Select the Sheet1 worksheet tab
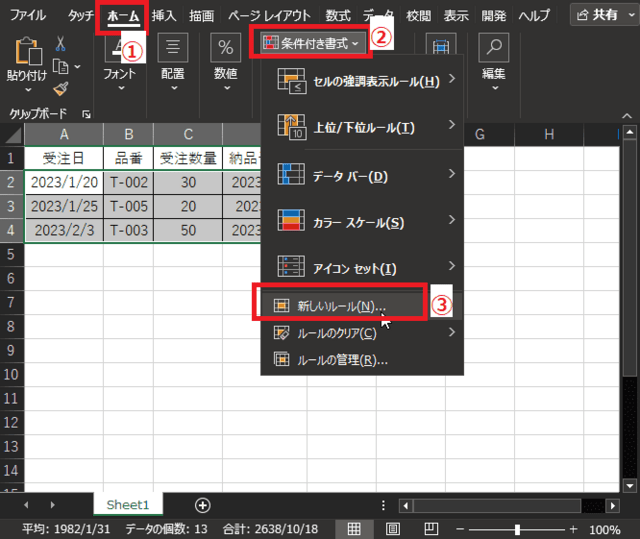 127,505
